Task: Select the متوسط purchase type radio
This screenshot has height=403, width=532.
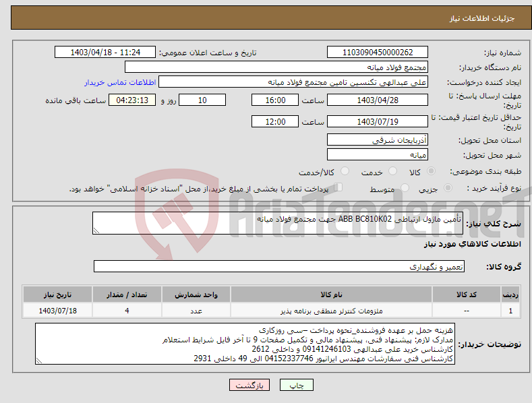Action: pyautogui.click(x=405, y=187)
